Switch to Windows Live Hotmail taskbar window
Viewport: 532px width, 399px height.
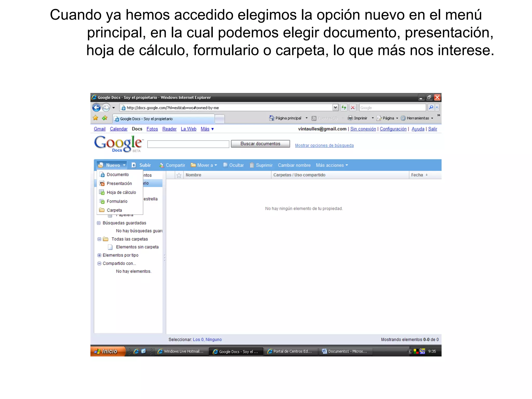coord(181,351)
